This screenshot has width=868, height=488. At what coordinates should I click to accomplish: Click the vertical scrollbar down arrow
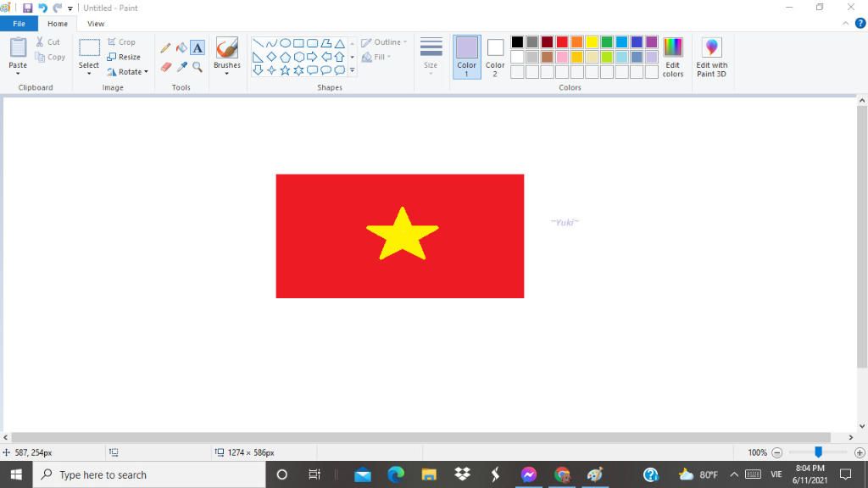point(862,426)
